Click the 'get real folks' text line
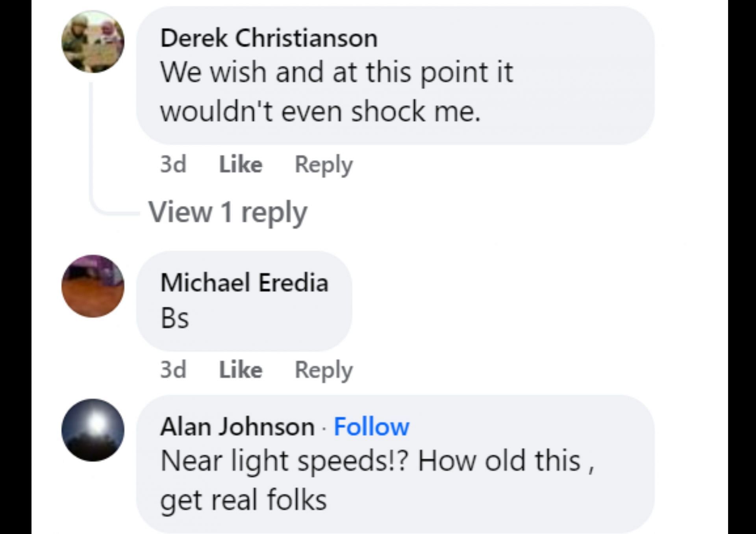The height and width of the screenshot is (534, 756). point(243,499)
